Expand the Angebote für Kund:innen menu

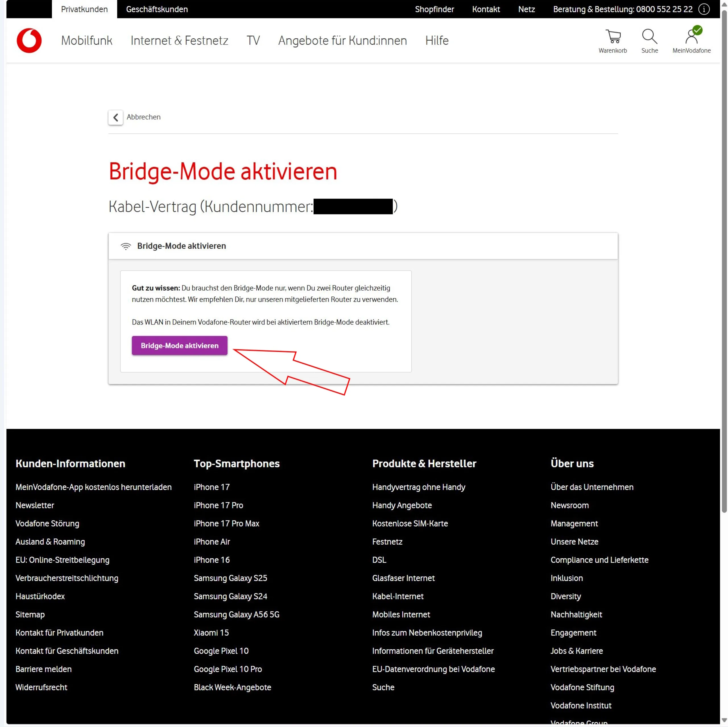click(x=342, y=40)
